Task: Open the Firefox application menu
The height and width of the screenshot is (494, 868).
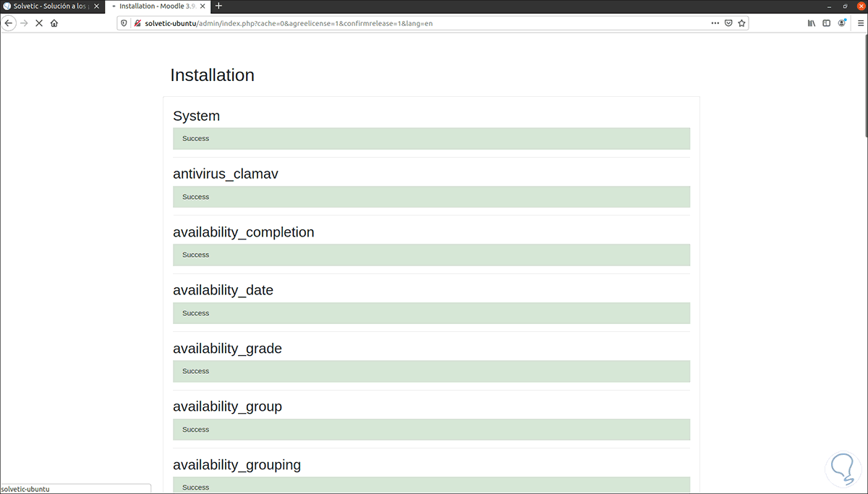Action: (x=860, y=22)
